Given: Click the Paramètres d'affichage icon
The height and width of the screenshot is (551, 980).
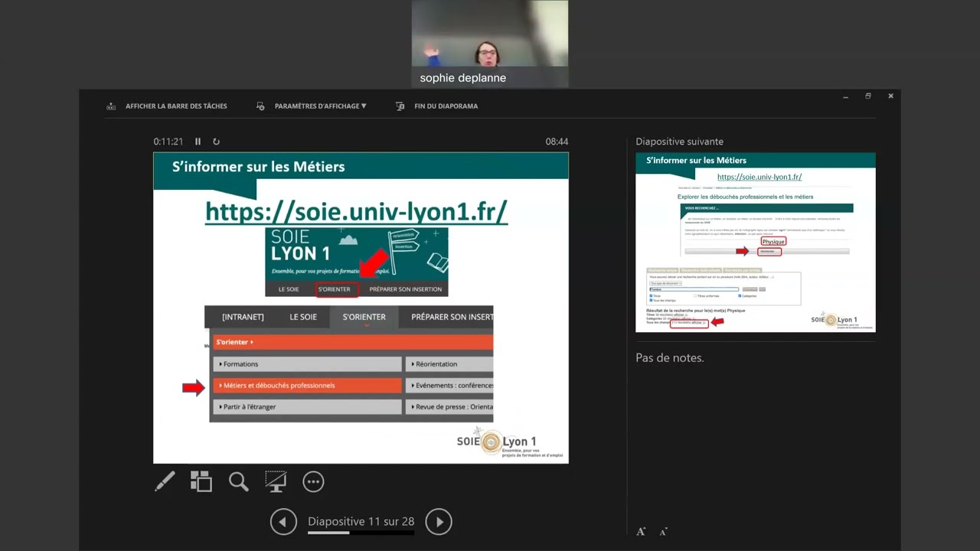Looking at the screenshot, I should point(260,106).
